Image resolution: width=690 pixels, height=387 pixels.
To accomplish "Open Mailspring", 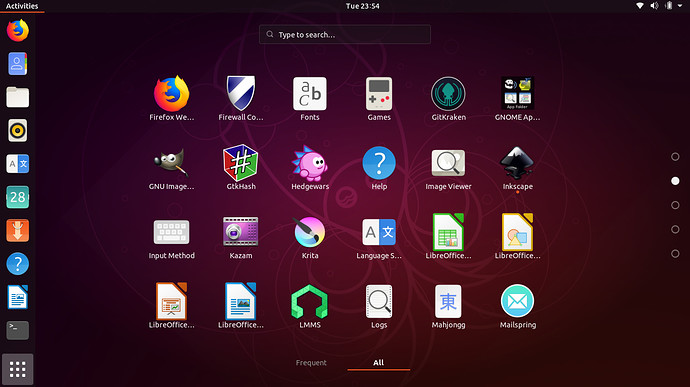I will [518, 301].
